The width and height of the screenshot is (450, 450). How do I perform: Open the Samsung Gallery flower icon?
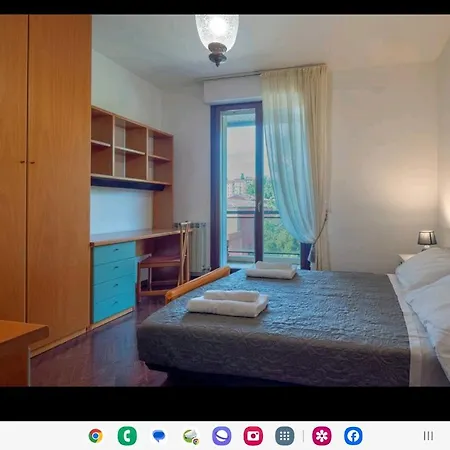(322, 436)
